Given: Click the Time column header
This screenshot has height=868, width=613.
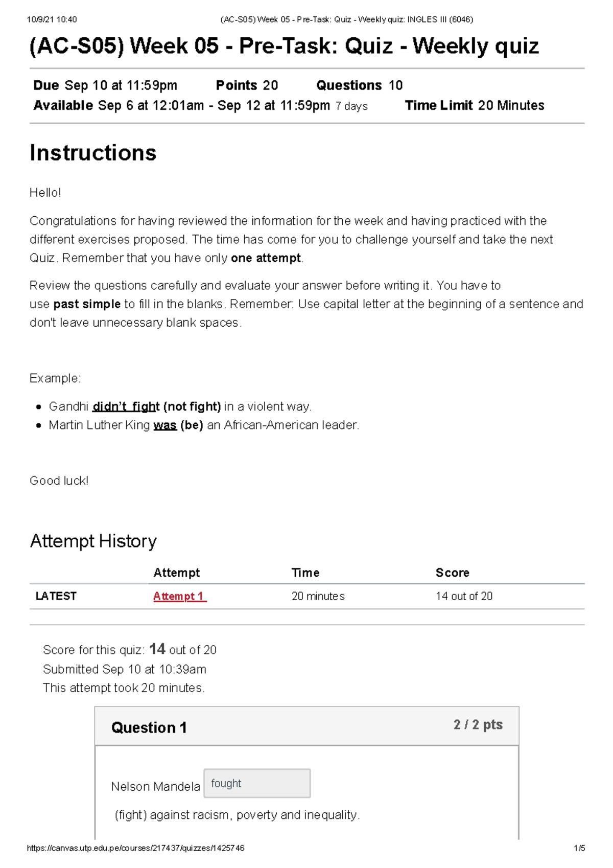Looking at the screenshot, I should click(305, 573).
